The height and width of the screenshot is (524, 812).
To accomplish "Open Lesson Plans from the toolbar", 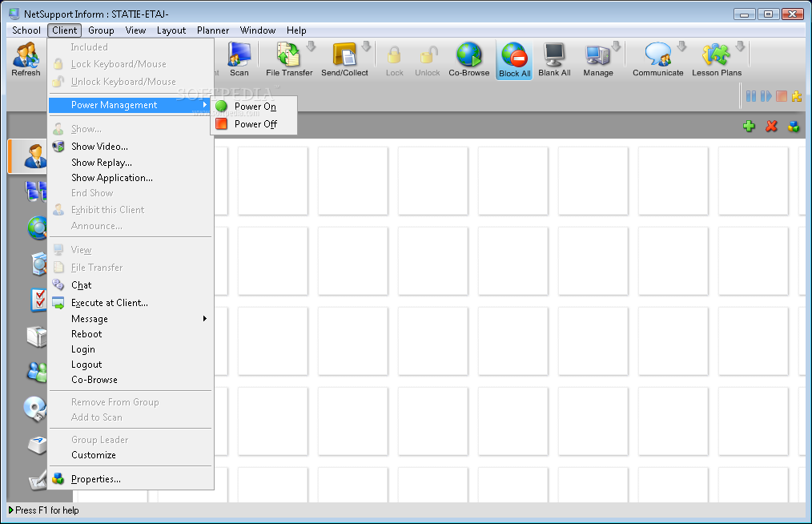I will pyautogui.click(x=716, y=59).
